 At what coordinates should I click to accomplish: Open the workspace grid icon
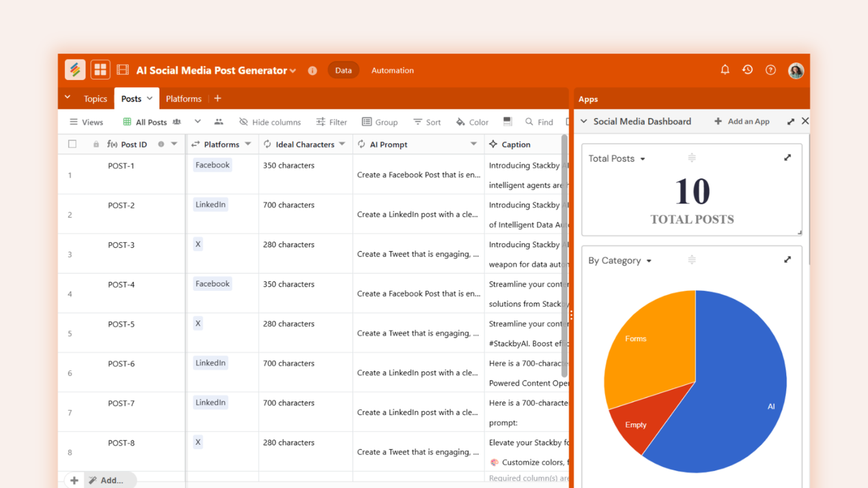point(100,70)
